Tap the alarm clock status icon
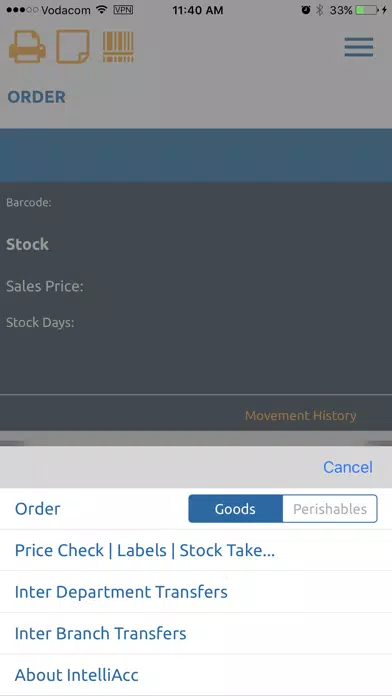392x696 pixels. pos(305,10)
